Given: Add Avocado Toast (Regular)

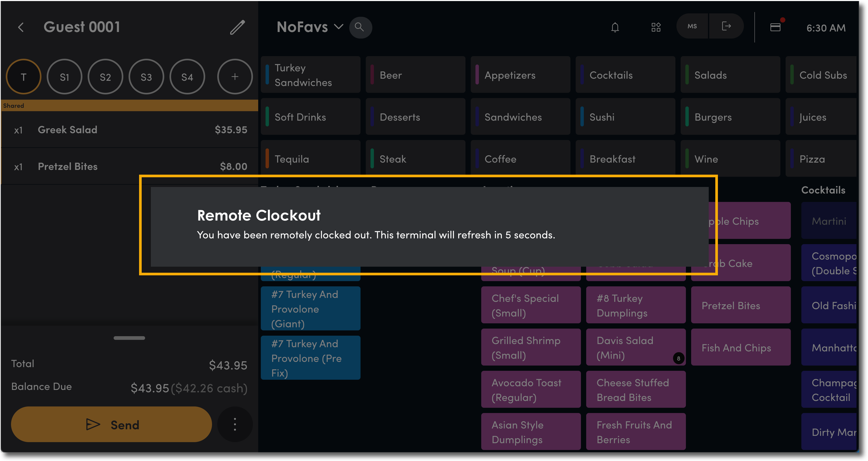Looking at the screenshot, I should [x=531, y=390].
